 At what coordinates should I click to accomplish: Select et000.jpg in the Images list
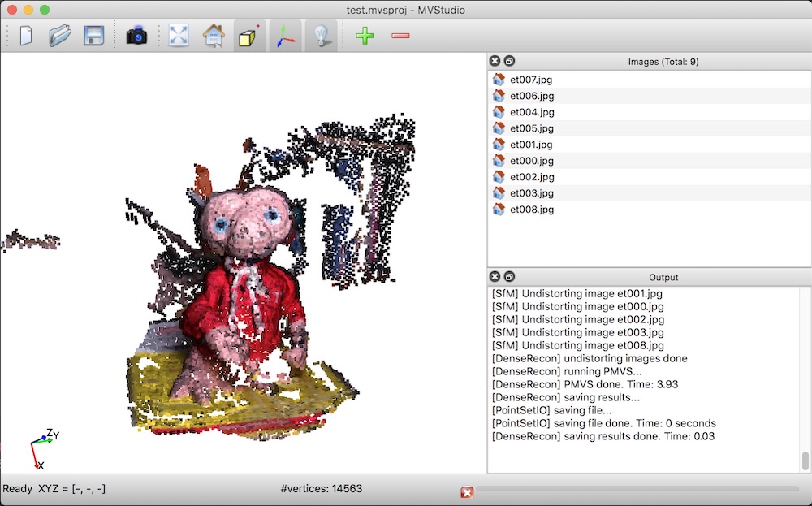point(650,161)
